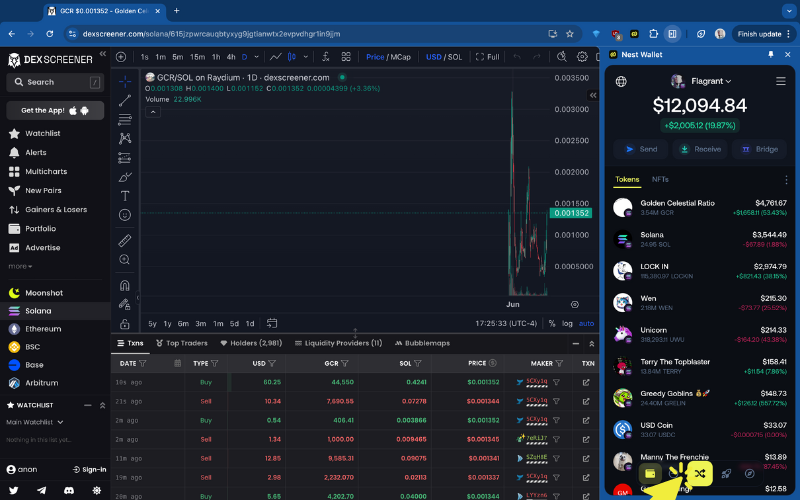Select the 1h timeframe on chart
The image size is (800, 500).
click(216, 57)
